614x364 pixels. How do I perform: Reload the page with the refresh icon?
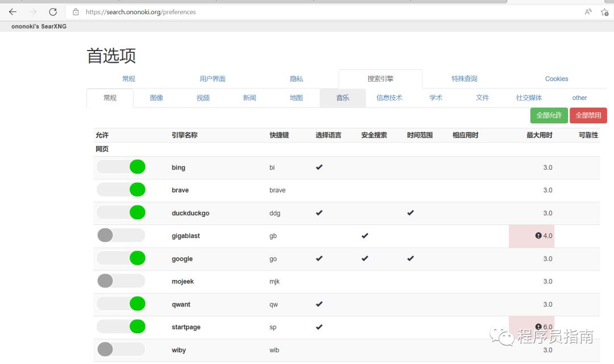tap(53, 12)
